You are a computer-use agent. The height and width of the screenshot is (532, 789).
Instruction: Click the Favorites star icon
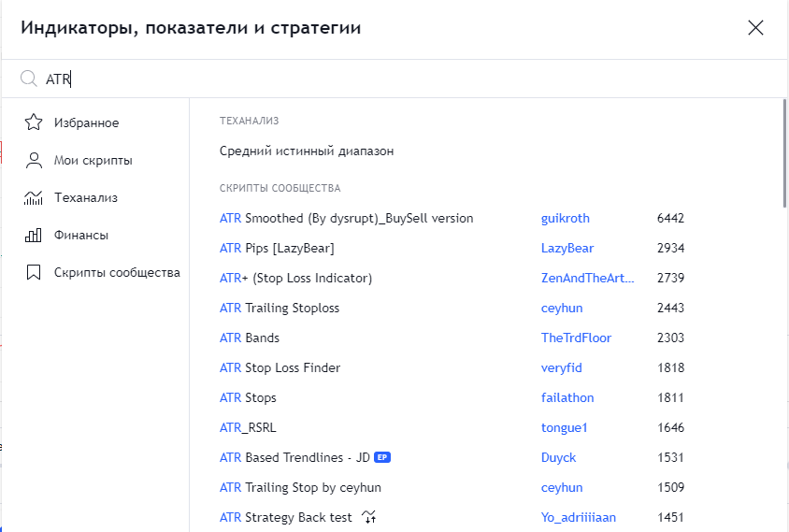coord(34,122)
